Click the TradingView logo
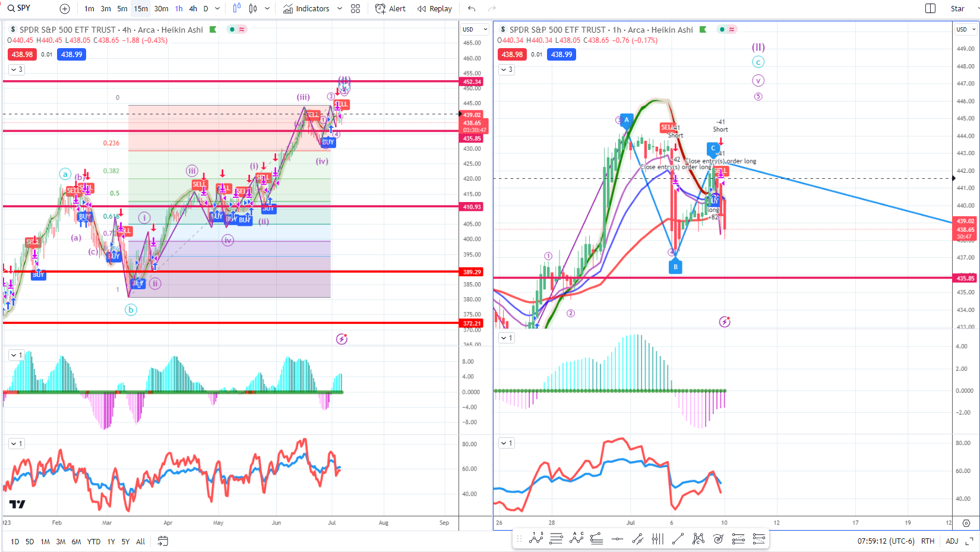 click(17, 504)
